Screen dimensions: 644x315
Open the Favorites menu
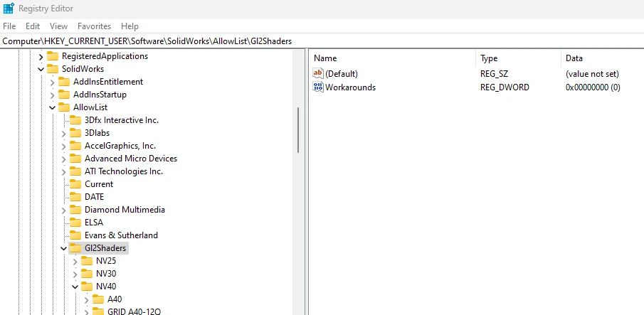pyautogui.click(x=94, y=26)
